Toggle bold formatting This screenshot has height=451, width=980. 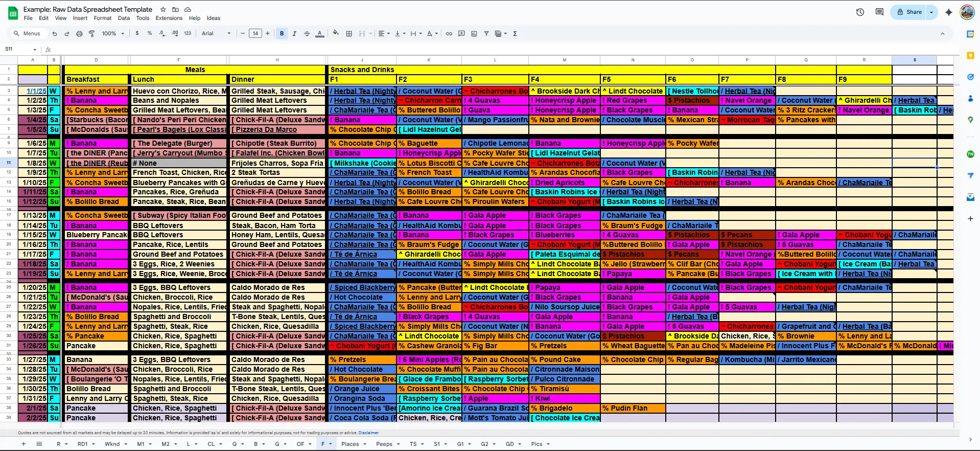(x=282, y=34)
